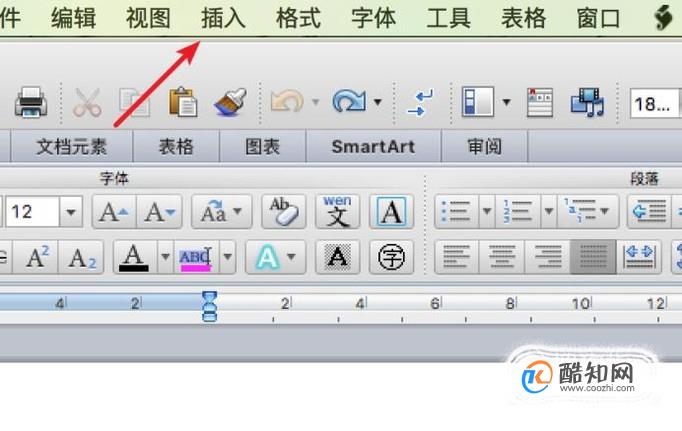Switch to the 图表 tab
This screenshot has width=682, height=431.
click(x=263, y=147)
